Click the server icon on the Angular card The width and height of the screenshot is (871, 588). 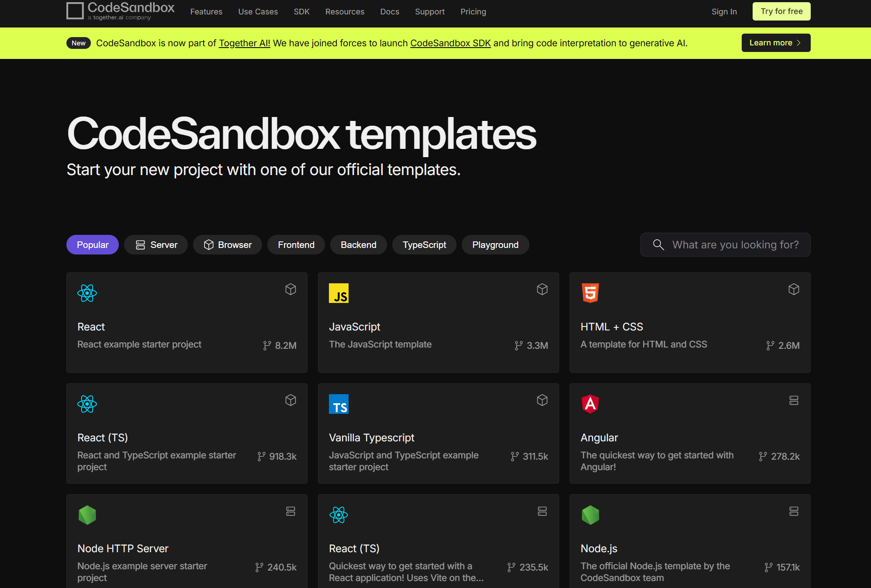point(794,400)
